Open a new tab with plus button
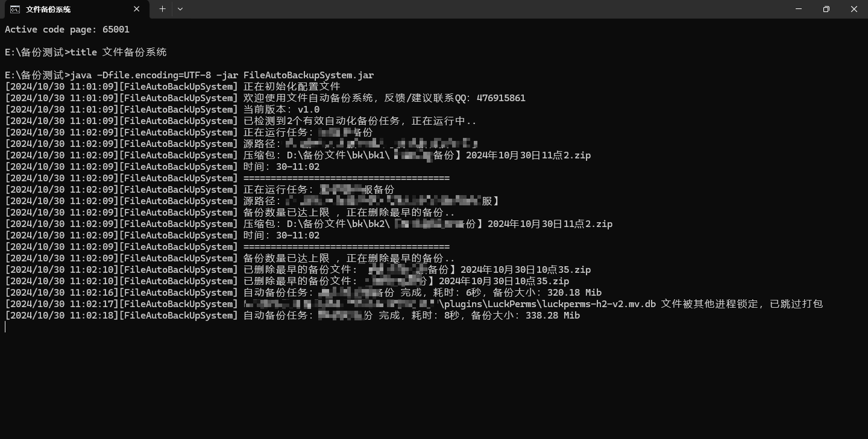This screenshot has height=439, width=868. [162, 9]
